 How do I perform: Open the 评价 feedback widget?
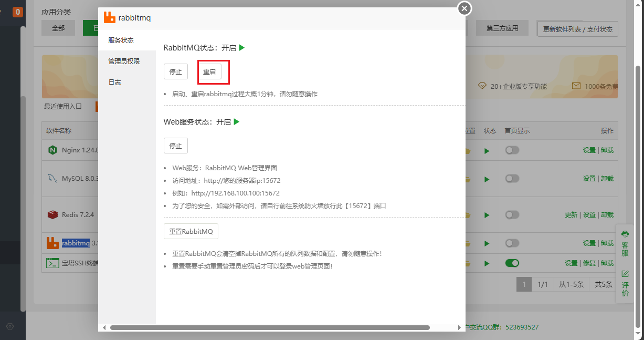pos(625,283)
